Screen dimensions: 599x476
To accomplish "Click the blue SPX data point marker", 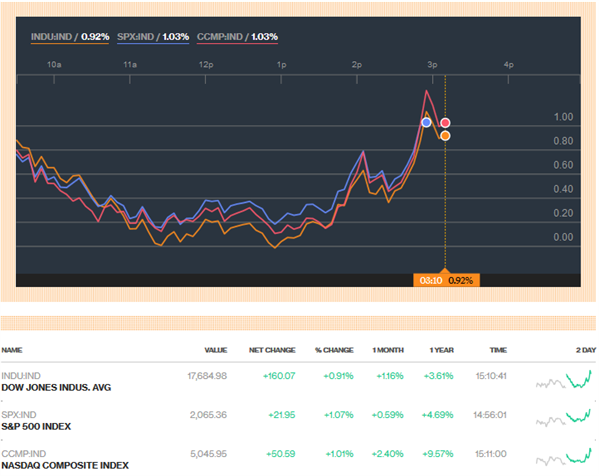I will [x=426, y=123].
